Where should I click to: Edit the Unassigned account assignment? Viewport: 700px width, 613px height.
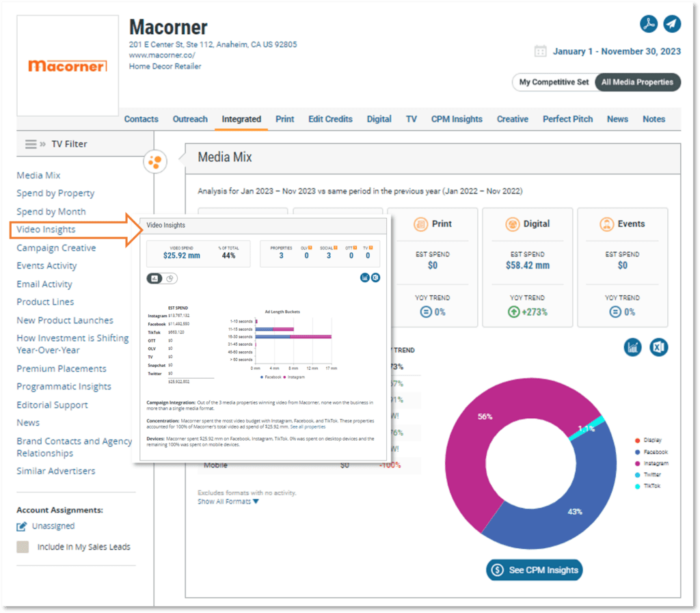click(x=21, y=526)
